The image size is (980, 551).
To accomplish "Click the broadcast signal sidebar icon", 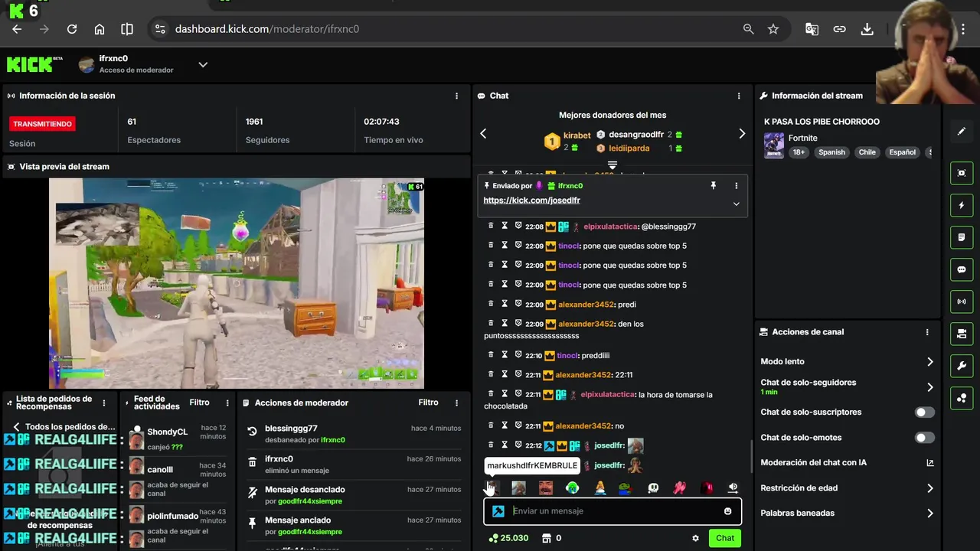I will pyautogui.click(x=962, y=302).
